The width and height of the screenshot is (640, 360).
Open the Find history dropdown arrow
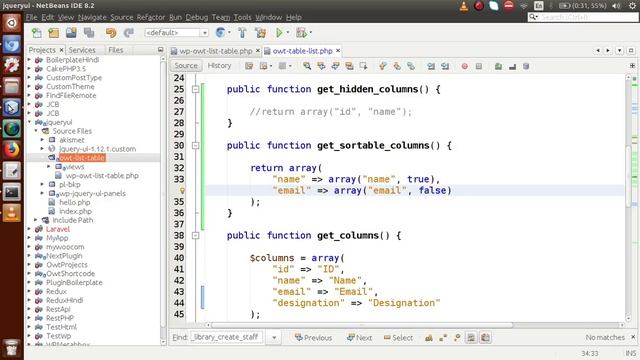click(274, 338)
